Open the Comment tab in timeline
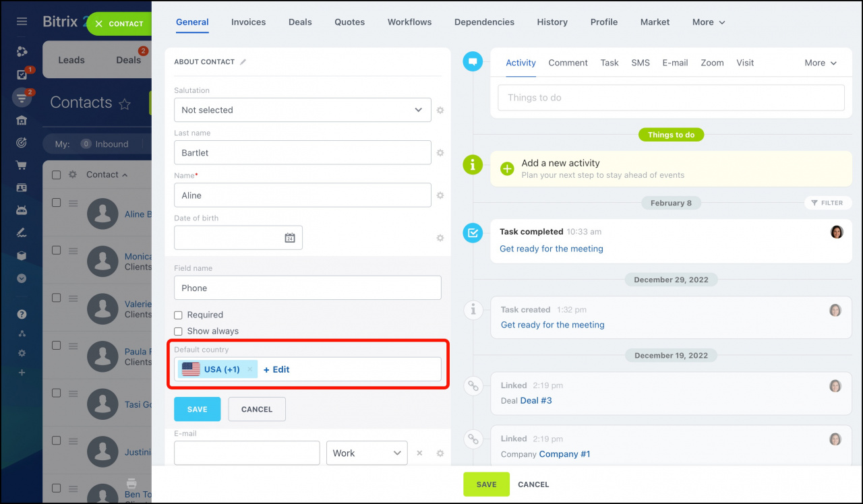The height and width of the screenshot is (504, 863). coord(568,63)
